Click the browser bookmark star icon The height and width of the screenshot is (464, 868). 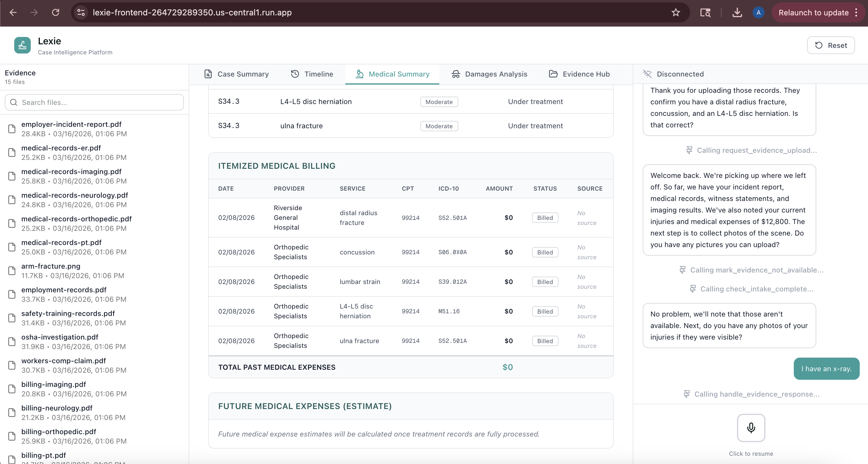pyautogui.click(x=676, y=13)
